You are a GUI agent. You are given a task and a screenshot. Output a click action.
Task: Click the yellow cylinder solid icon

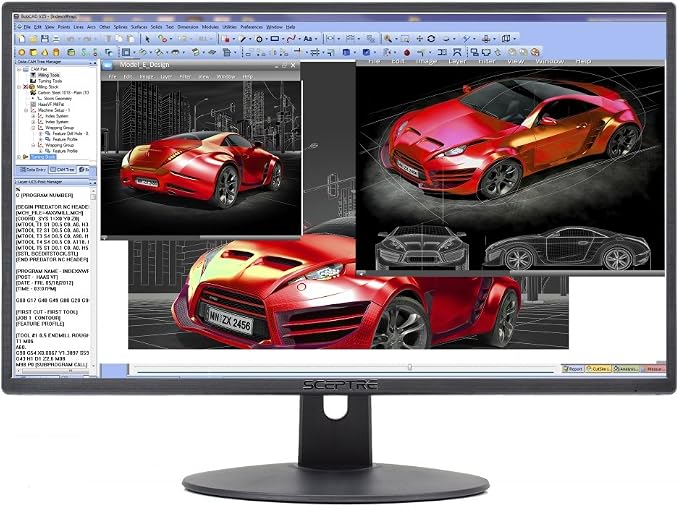(x=56, y=52)
